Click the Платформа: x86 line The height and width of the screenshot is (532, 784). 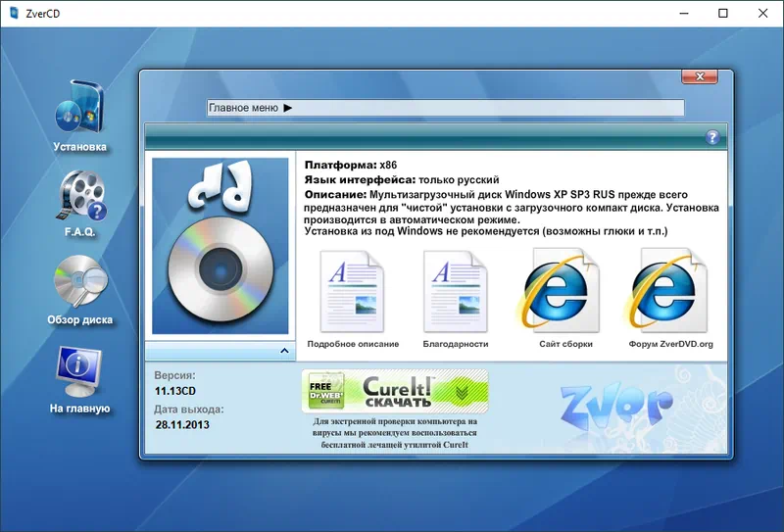point(351,165)
